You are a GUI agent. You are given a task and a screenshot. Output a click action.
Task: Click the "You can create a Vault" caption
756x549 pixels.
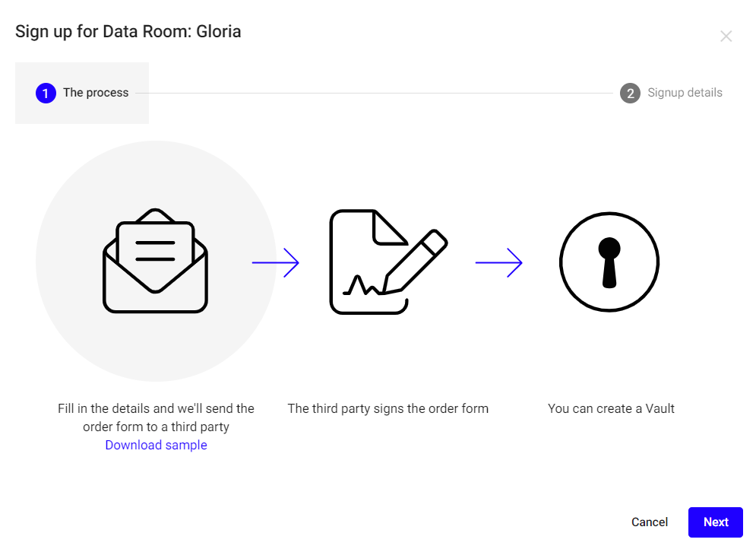tap(611, 409)
